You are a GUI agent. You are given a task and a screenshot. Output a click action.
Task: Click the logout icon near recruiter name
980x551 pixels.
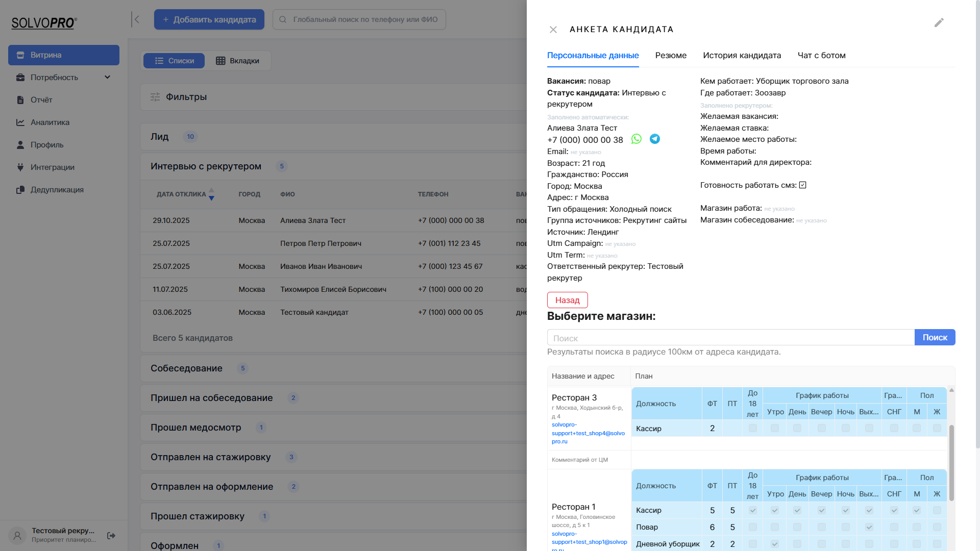coord(111,536)
